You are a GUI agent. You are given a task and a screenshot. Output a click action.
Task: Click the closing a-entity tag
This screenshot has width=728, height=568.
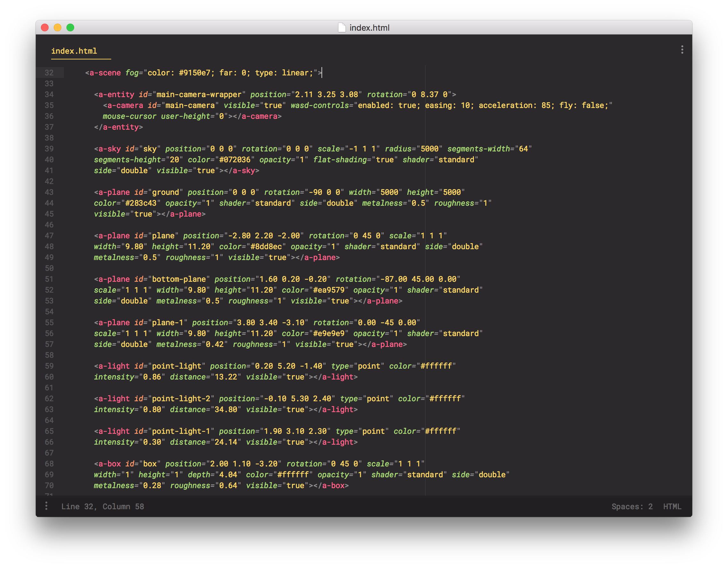[x=118, y=127]
